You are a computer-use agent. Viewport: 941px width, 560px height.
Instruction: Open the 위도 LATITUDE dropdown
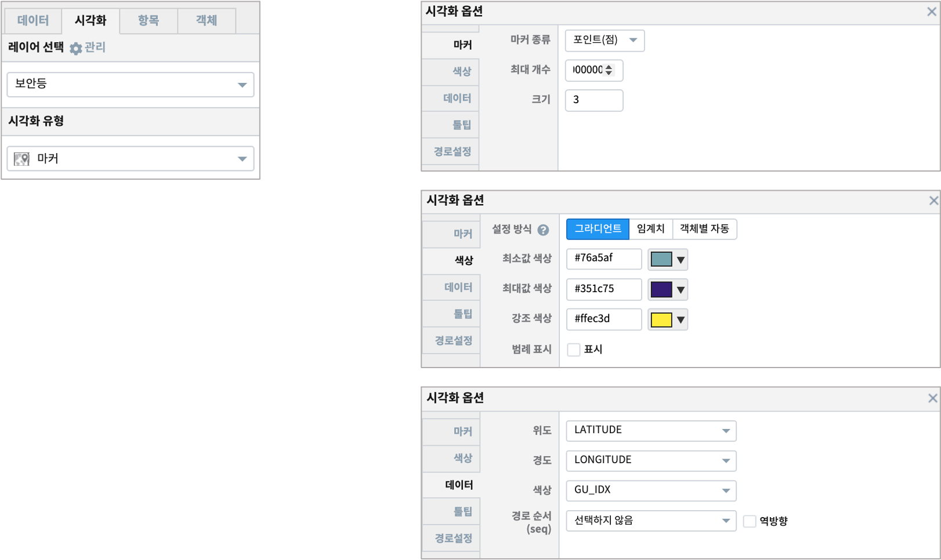[651, 431]
